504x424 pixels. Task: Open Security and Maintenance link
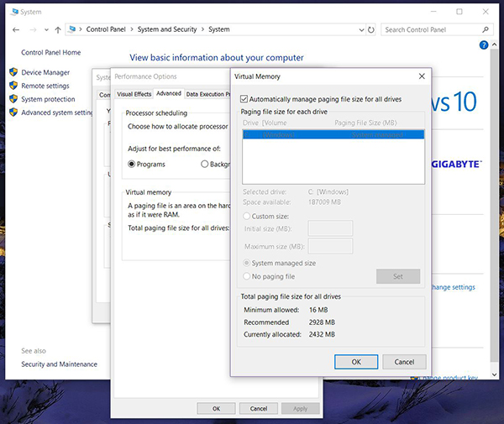59,364
